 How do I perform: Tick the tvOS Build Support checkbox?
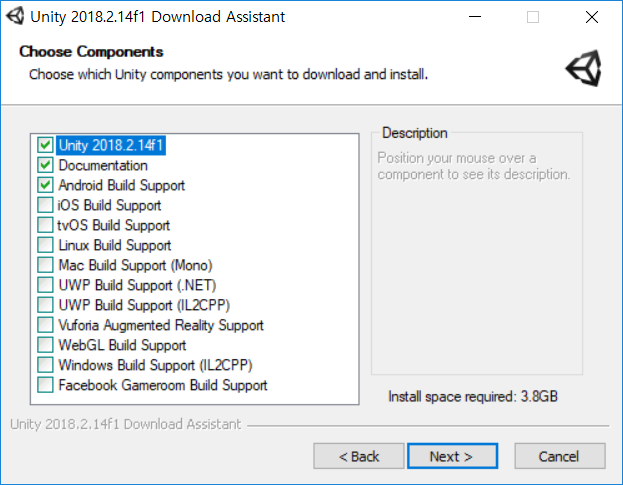coord(45,225)
